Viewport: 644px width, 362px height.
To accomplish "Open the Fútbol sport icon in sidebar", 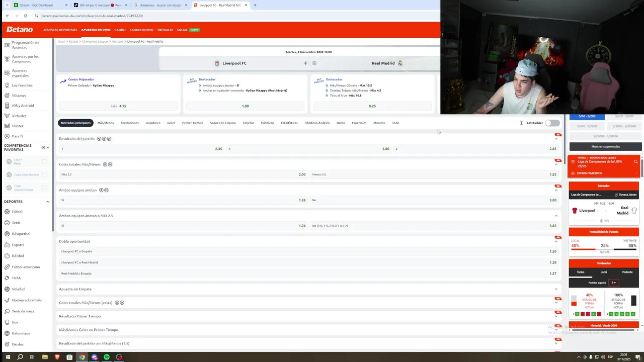I will [7, 212].
